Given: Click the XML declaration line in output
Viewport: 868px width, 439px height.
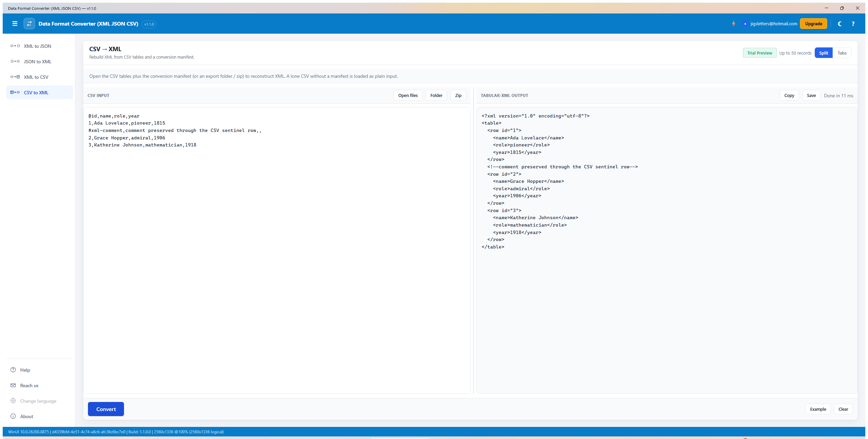Looking at the screenshot, I should tap(535, 116).
